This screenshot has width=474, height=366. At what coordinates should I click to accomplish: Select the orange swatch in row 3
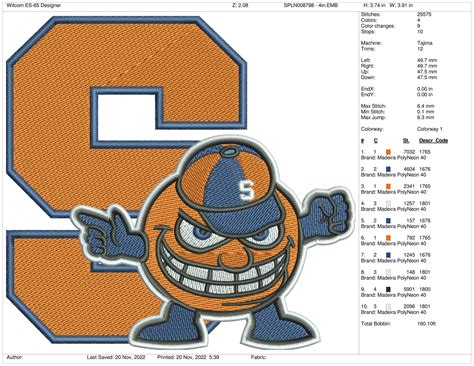tap(388, 186)
